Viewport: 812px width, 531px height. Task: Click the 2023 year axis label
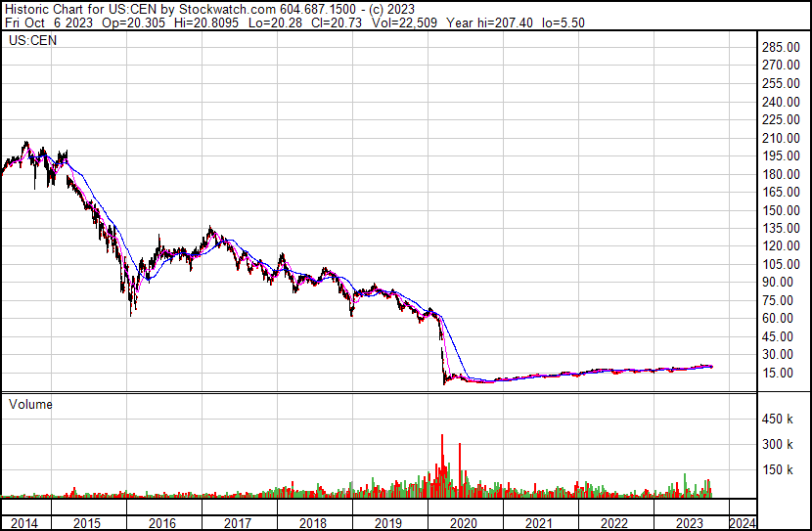690,523
